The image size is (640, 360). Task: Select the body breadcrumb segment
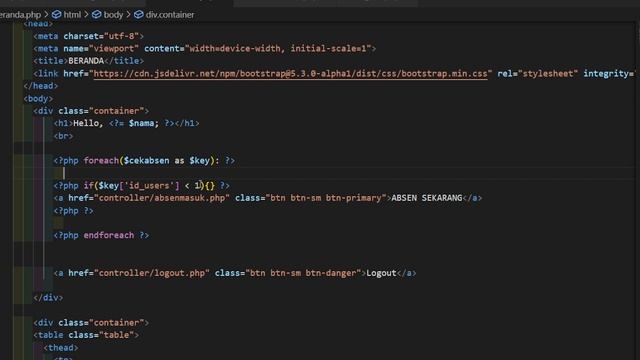(x=113, y=15)
